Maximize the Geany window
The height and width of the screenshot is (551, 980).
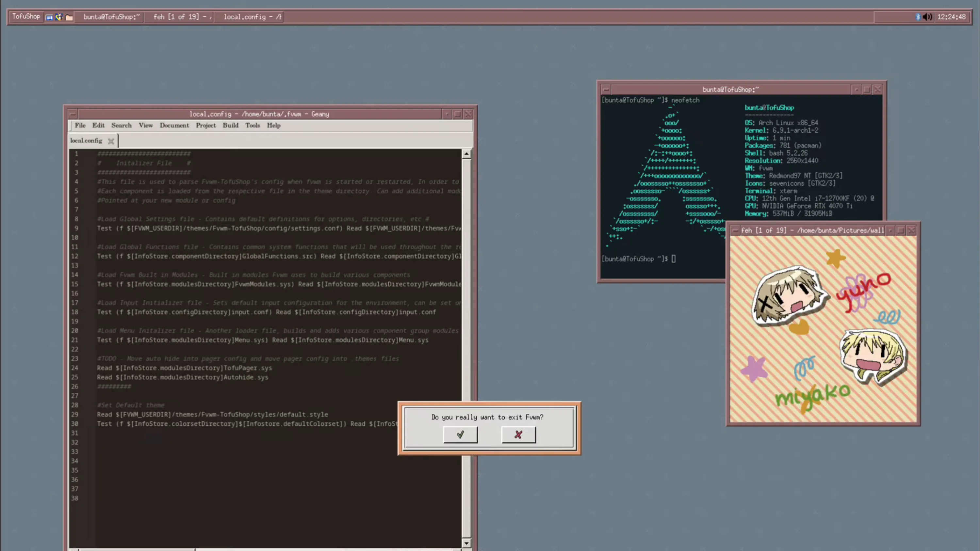pos(457,114)
